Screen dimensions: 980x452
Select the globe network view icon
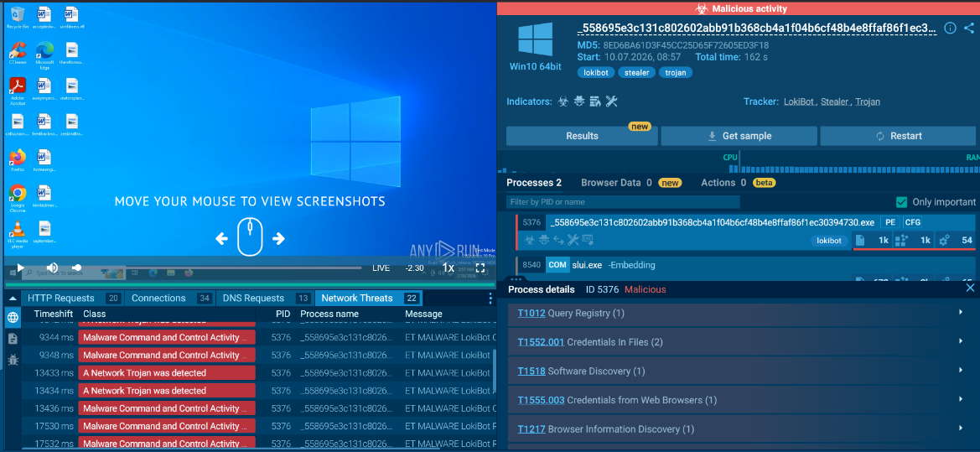13,318
